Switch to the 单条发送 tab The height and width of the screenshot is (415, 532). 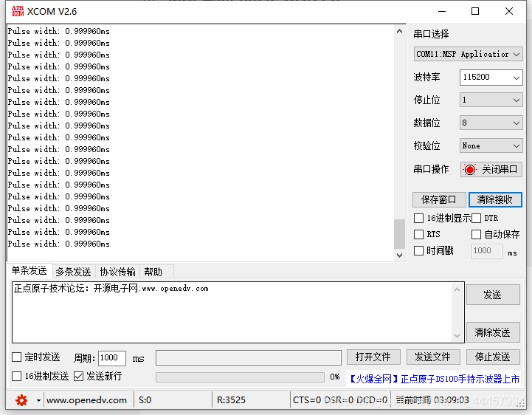coord(30,271)
